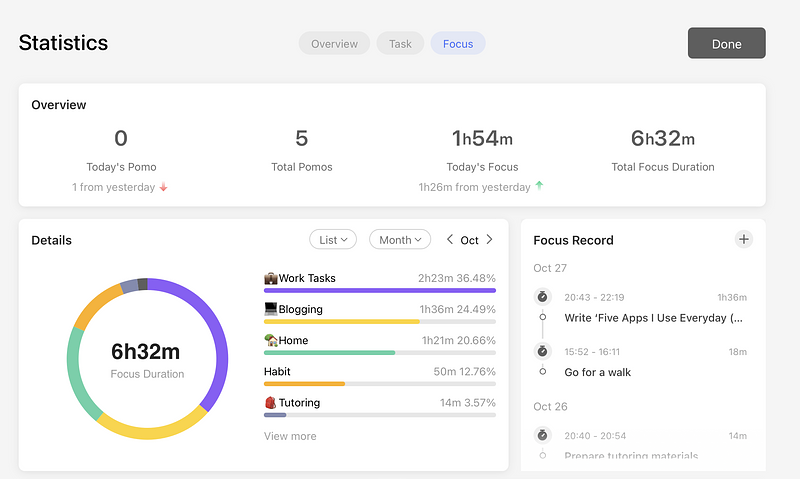Go to previous month before Oct
This screenshot has height=479, width=800.
point(449,239)
